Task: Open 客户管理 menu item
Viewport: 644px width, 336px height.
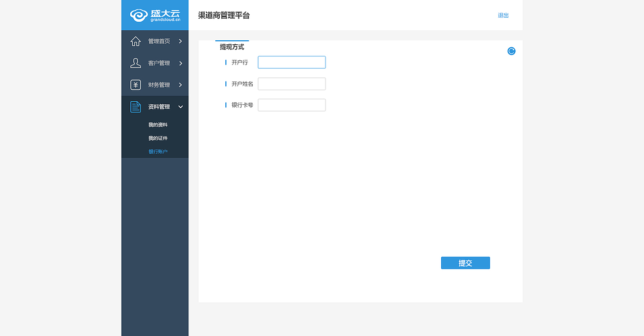Action: (x=155, y=63)
